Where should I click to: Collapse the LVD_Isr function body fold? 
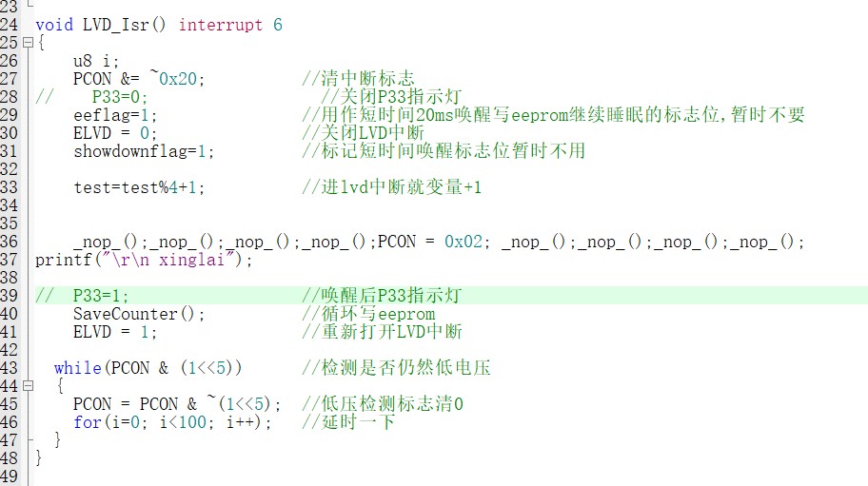pos(27,43)
